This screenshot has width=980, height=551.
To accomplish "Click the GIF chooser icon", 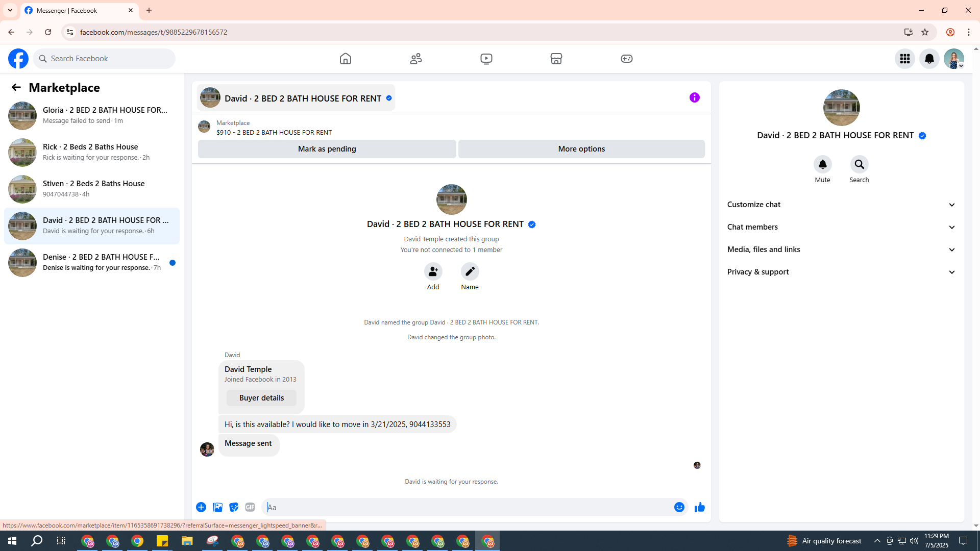I will (x=250, y=507).
